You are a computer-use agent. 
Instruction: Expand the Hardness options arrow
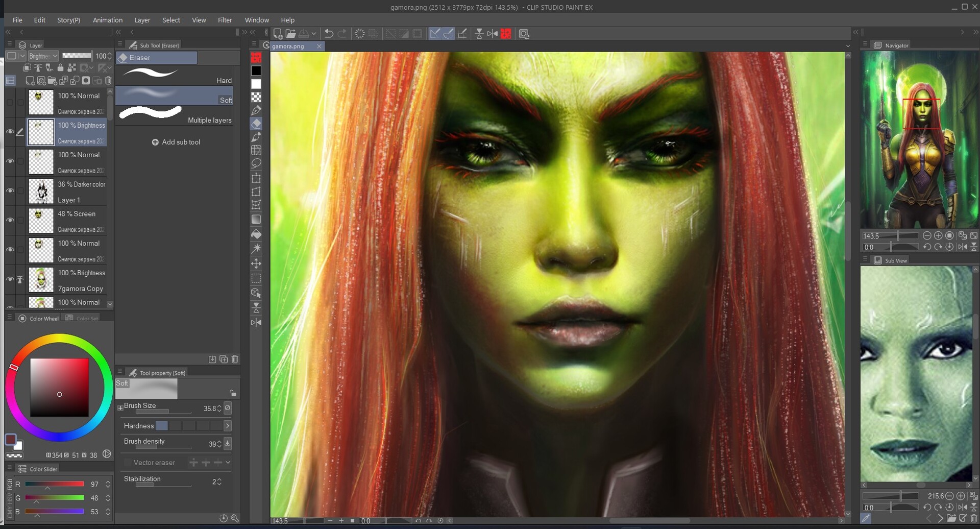[228, 425]
